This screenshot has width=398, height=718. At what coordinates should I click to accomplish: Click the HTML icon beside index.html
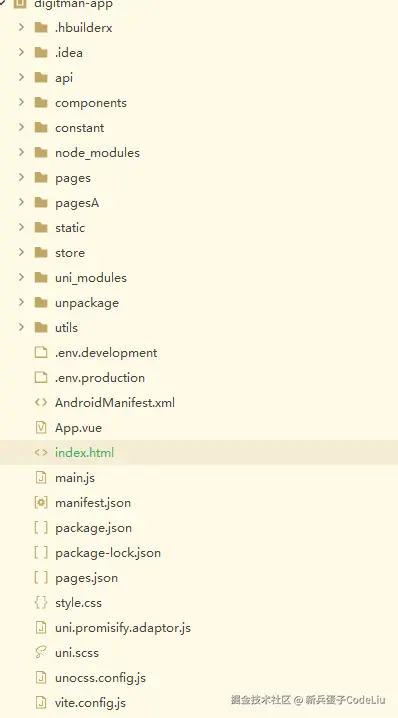[x=41, y=452]
